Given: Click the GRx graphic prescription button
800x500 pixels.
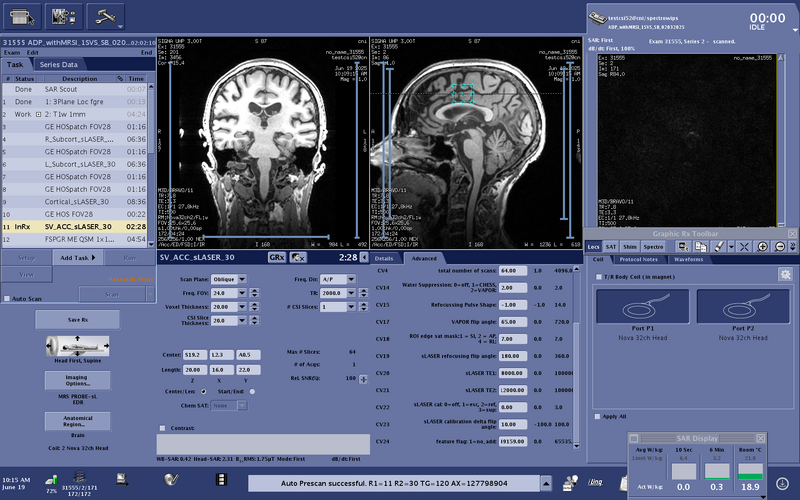Looking at the screenshot, I should click(x=277, y=258).
